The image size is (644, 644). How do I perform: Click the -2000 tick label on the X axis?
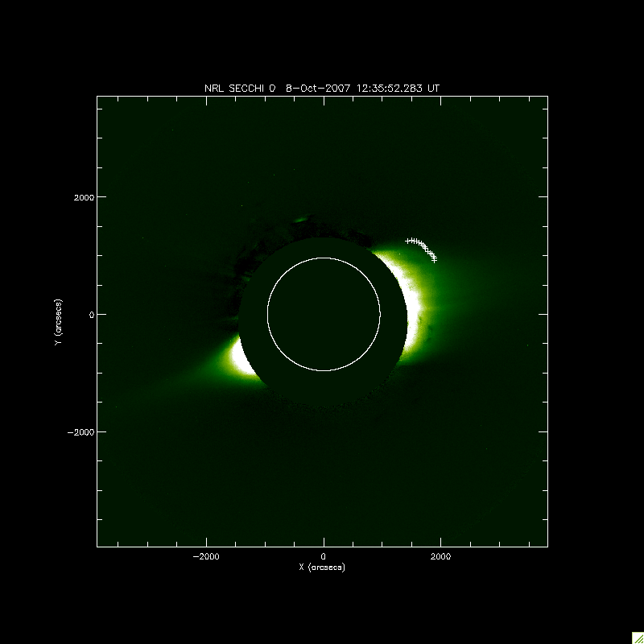coord(206,556)
